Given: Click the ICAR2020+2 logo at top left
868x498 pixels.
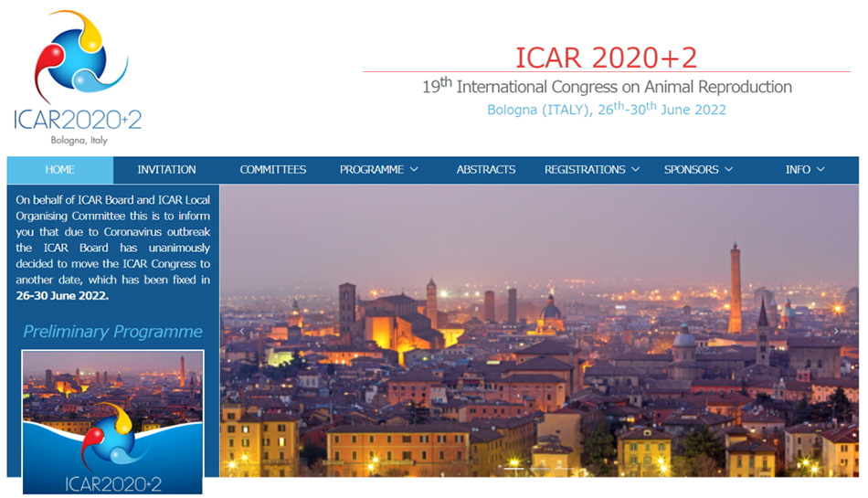Looking at the screenshot, I should point(78,78).
